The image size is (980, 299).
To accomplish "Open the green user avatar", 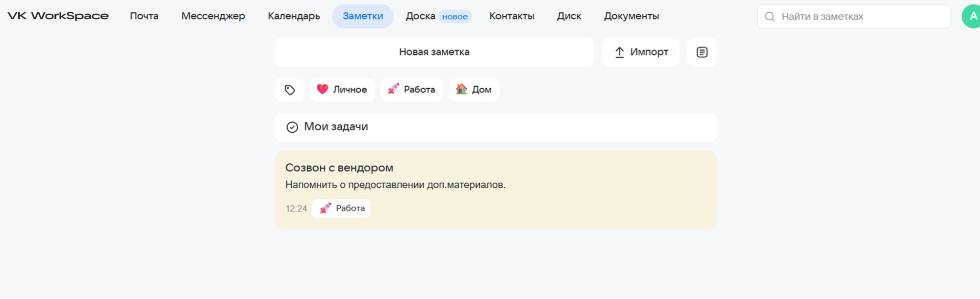I will pos(972,16).
